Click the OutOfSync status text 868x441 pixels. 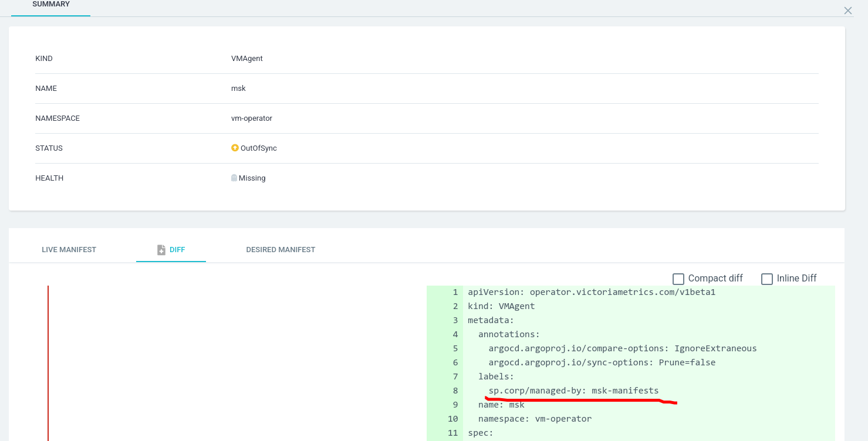259,148
